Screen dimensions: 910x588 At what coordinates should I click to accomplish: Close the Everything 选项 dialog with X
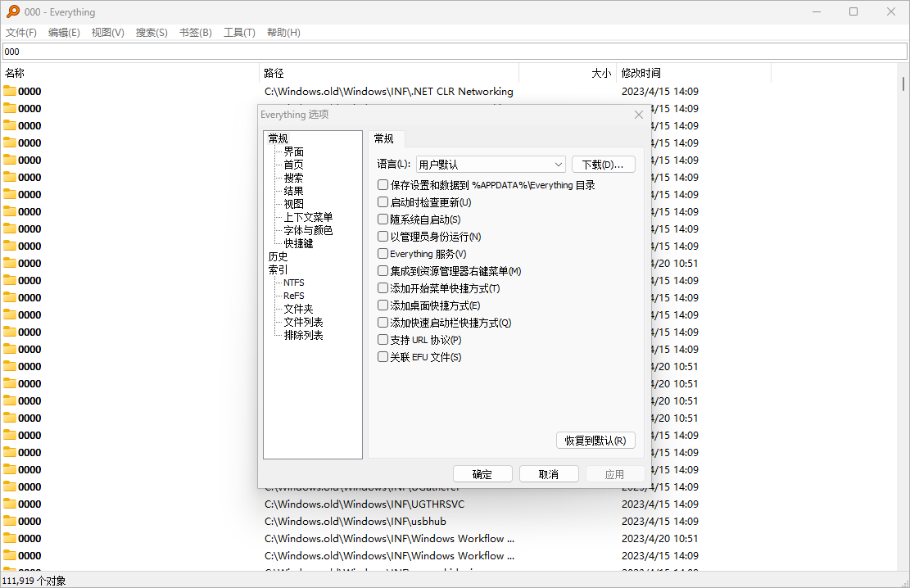639,115
